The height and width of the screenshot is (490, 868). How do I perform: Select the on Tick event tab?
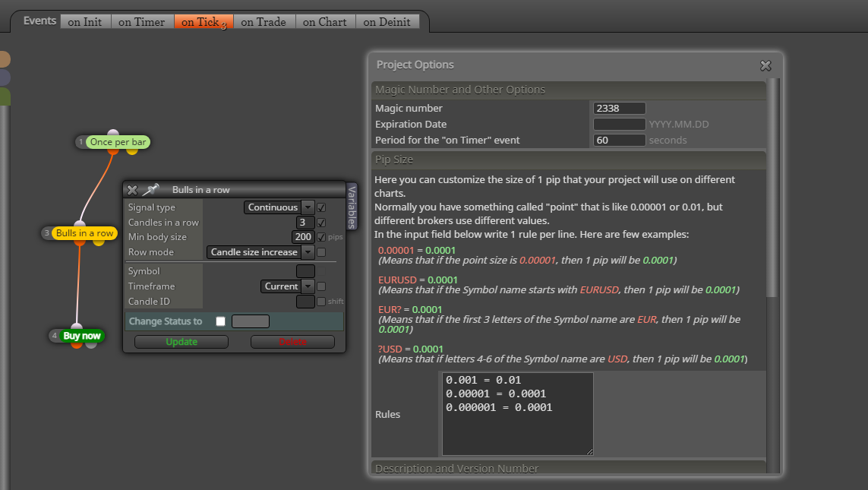click(x=204, y=21)
